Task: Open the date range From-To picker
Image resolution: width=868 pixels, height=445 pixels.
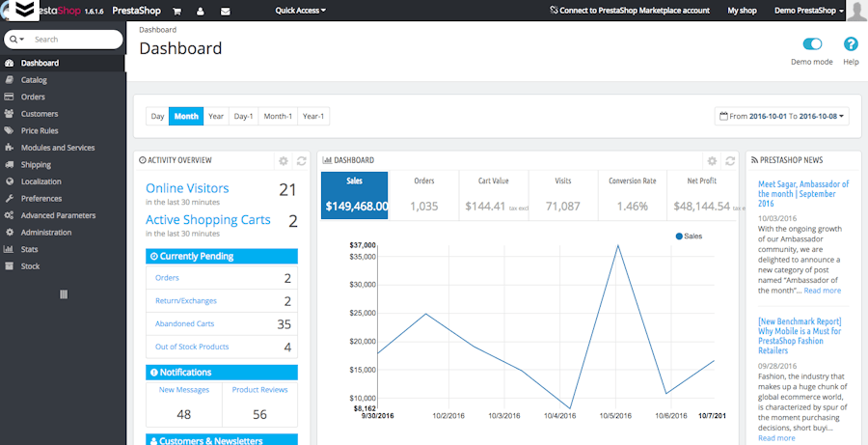Action: [781, 117]
